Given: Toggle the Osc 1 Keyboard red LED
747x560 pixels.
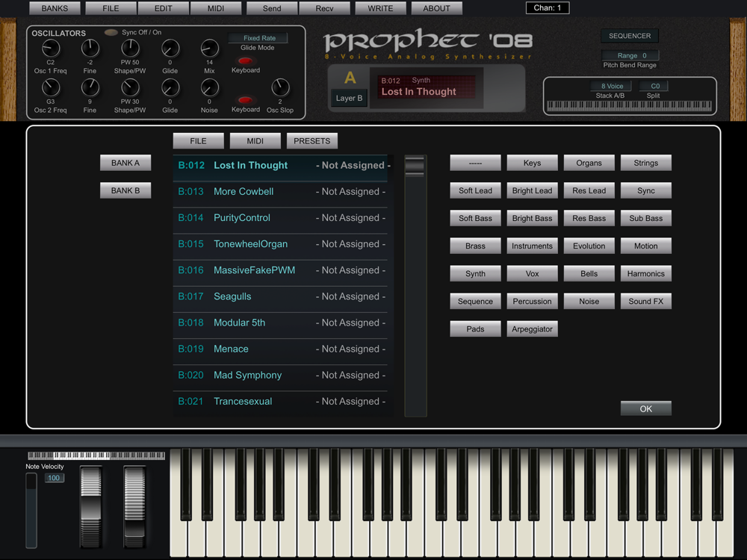Looking at the screenshot, I should point(245,60).
